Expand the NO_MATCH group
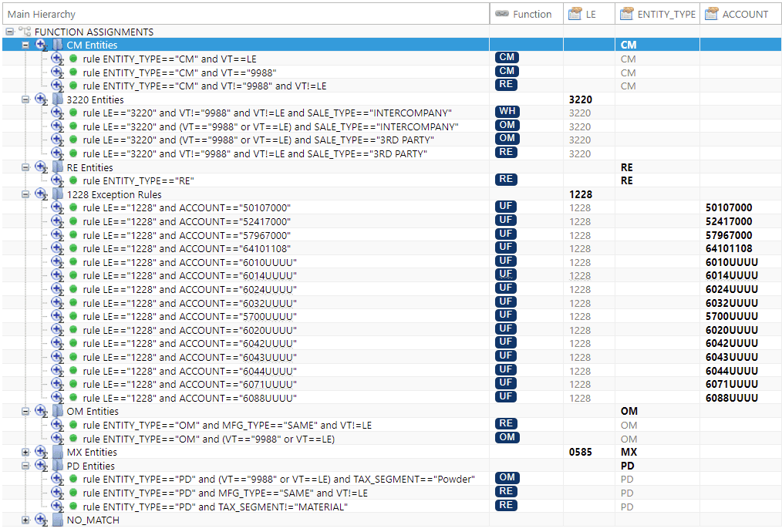 point(25,520)
